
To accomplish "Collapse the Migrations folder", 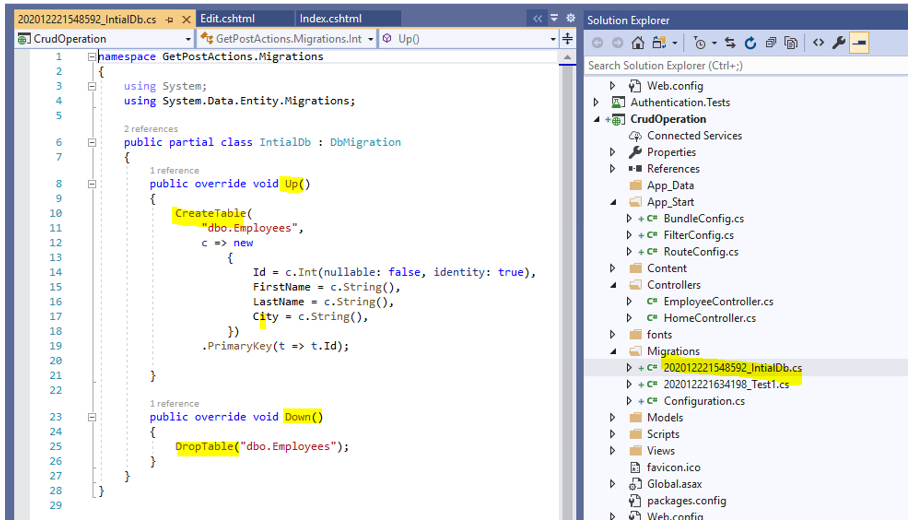I will [x=613, y=352].
